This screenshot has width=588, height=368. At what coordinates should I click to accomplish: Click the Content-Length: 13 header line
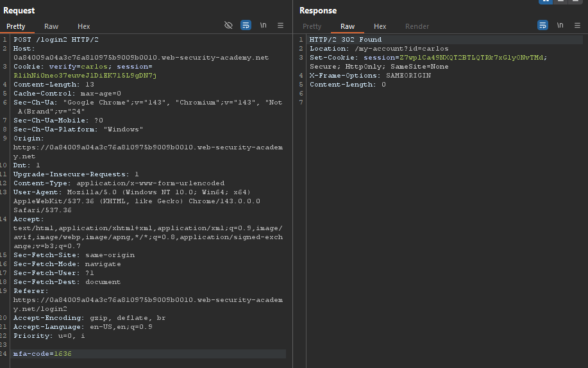[54, 85]
